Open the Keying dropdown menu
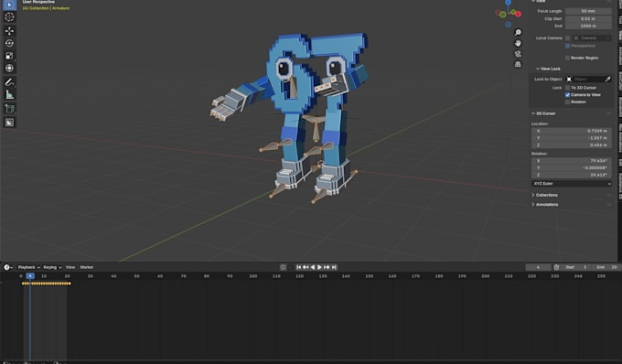Screen dimensions: 622x364 coord(52,267)
